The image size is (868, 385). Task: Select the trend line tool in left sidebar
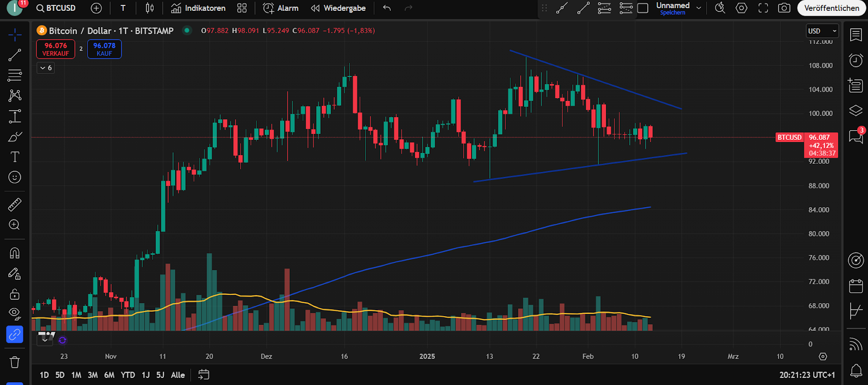(15, 55)
